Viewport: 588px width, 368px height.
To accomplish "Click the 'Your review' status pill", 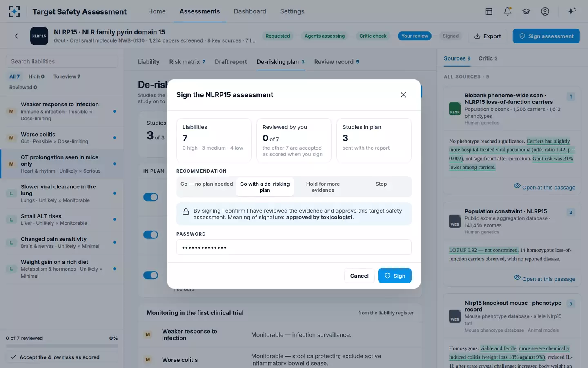I will click(414, 36).
